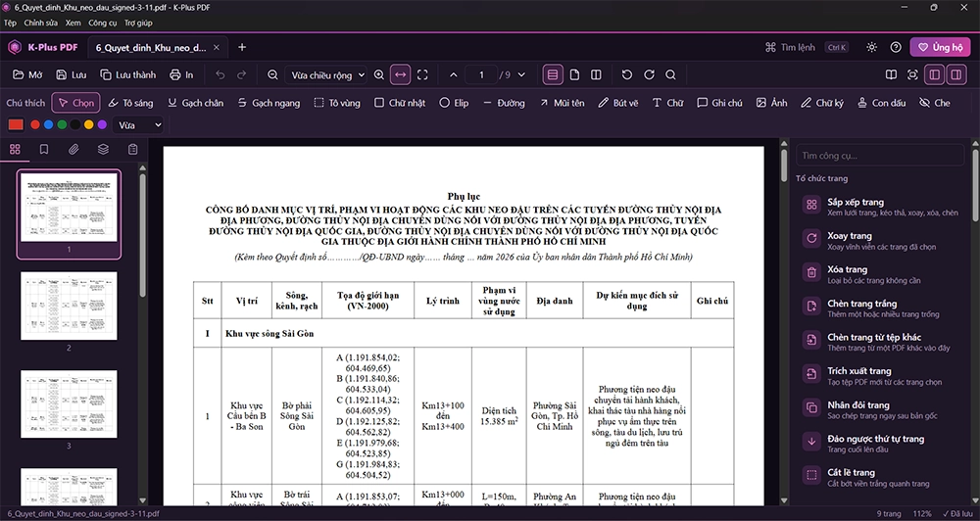Zoom out with the minus magnifier icon

coord(272,75)
